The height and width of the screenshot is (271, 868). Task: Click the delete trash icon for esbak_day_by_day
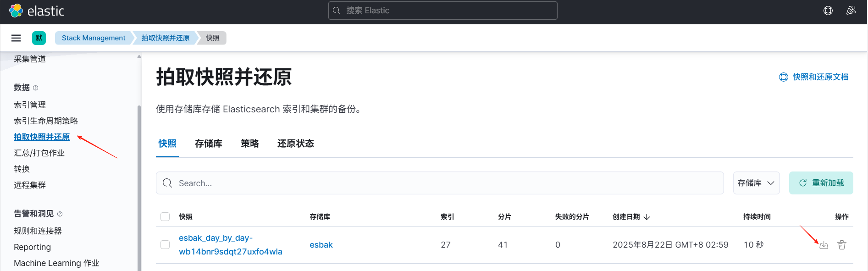(x=842, y=245)
